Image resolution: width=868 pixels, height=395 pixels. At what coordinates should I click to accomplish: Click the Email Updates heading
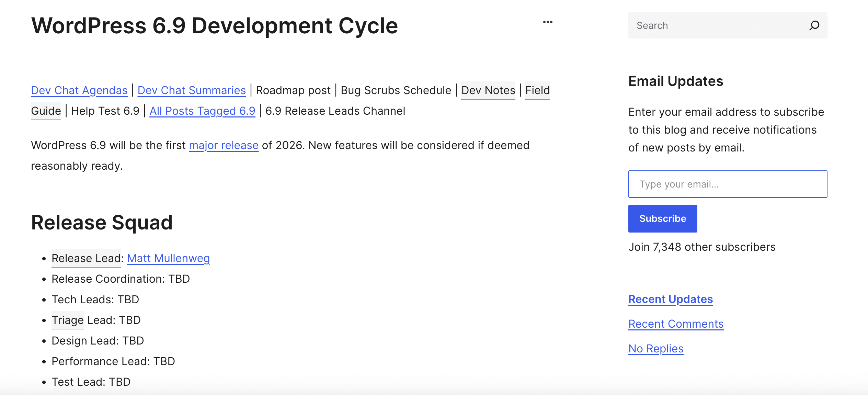pyautogui.click(x=676, y=81)
